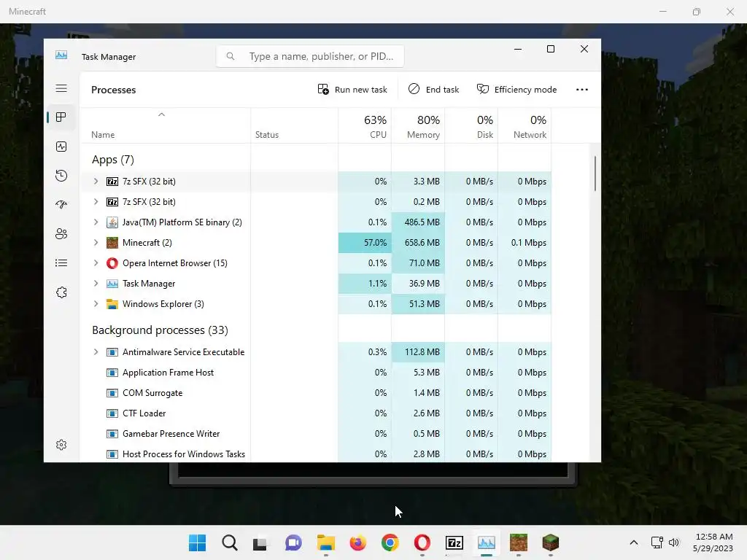Click the Background processes (33) heading
Viewport: 747px width, 560px height.
tap(160, 330)
